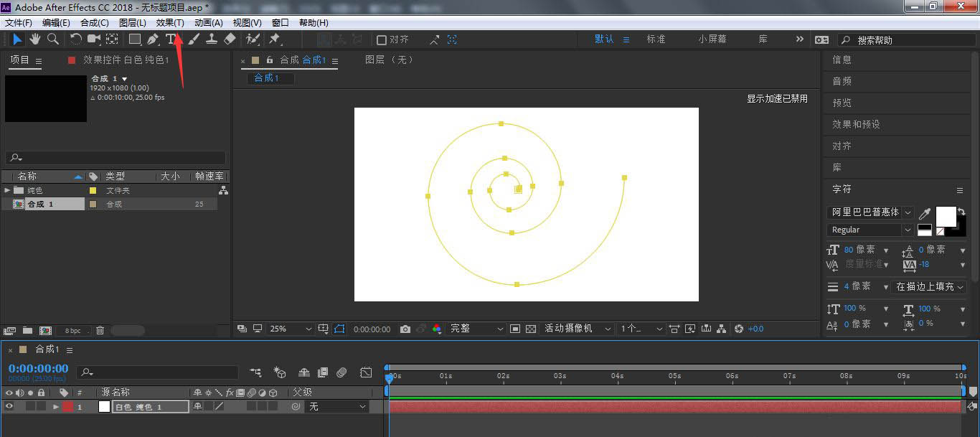Screen dimensions: 980x437
Task: Enable the 对齐 snapping checkbox
Action: pos(382,40)
